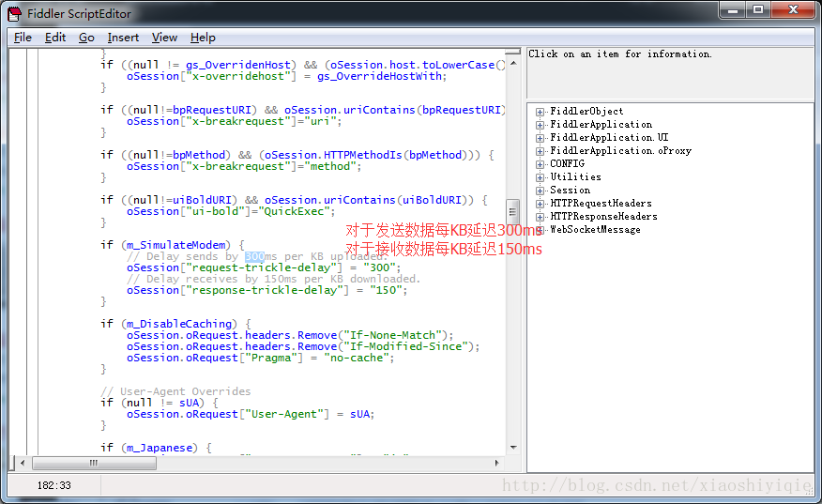Click the m_SimulateModem condition line
The height and width of the screenshot is (504, 822).
click(173, 245)
